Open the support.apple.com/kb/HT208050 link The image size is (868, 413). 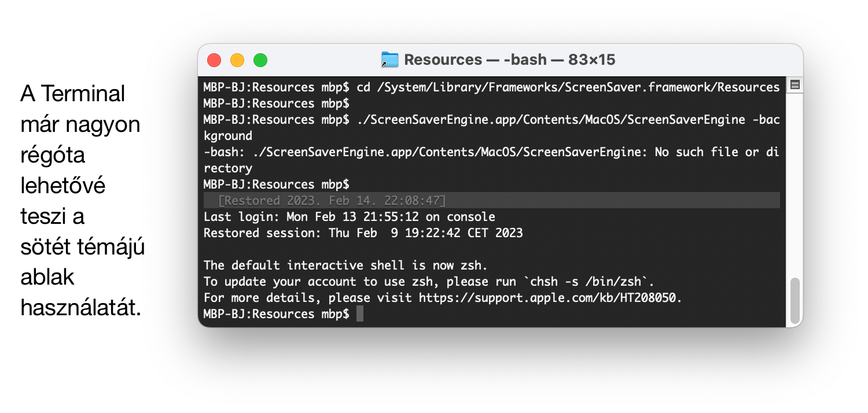tap(550, 298)
